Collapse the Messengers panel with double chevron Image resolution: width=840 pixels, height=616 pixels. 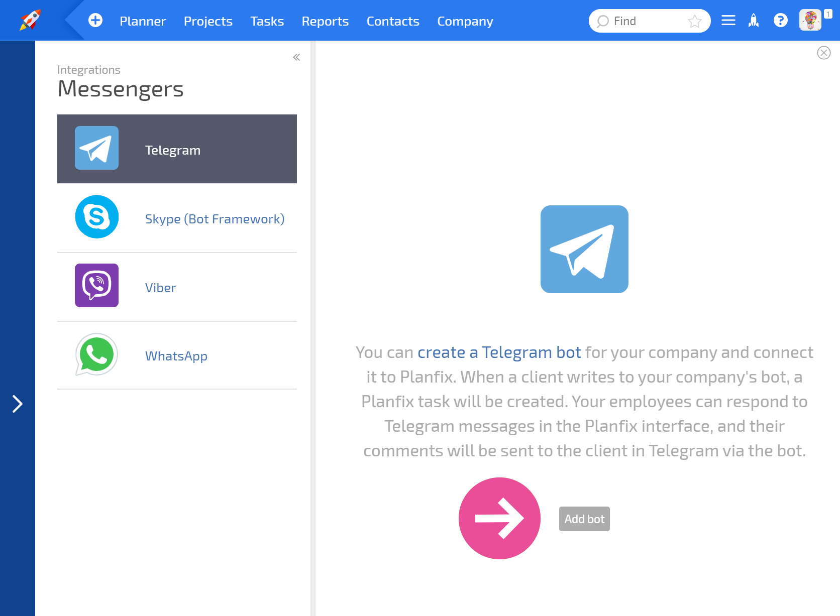click(x=296, y=57)
